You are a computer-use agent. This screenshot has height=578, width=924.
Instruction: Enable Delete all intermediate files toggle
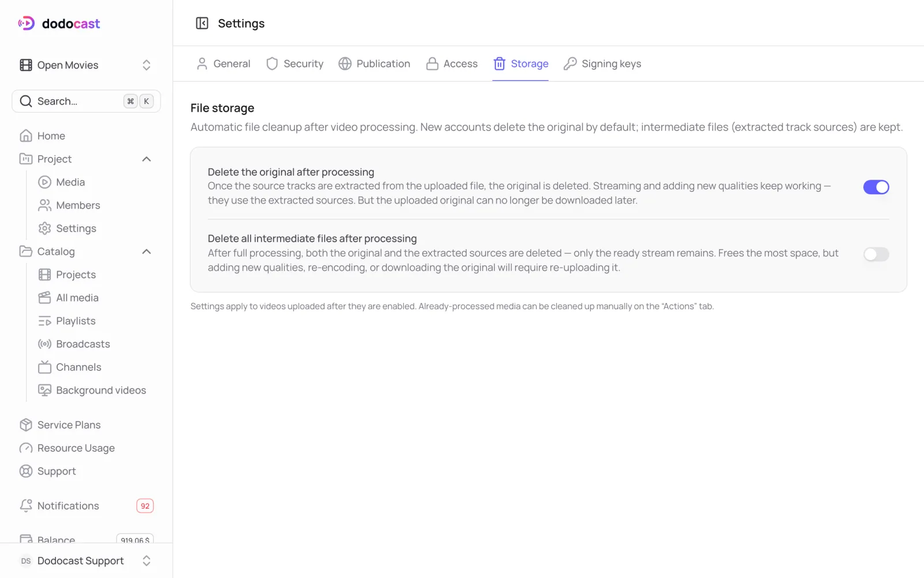pos(876,254)
